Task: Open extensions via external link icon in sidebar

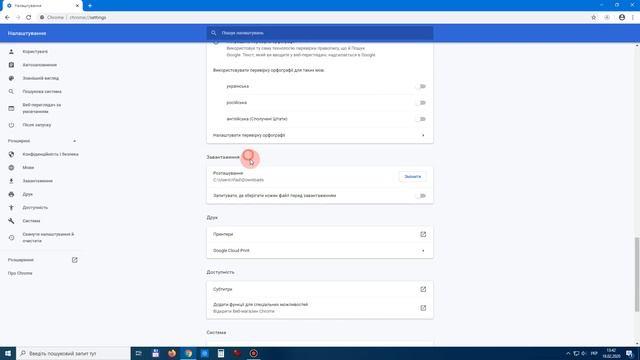Action: 75,260
